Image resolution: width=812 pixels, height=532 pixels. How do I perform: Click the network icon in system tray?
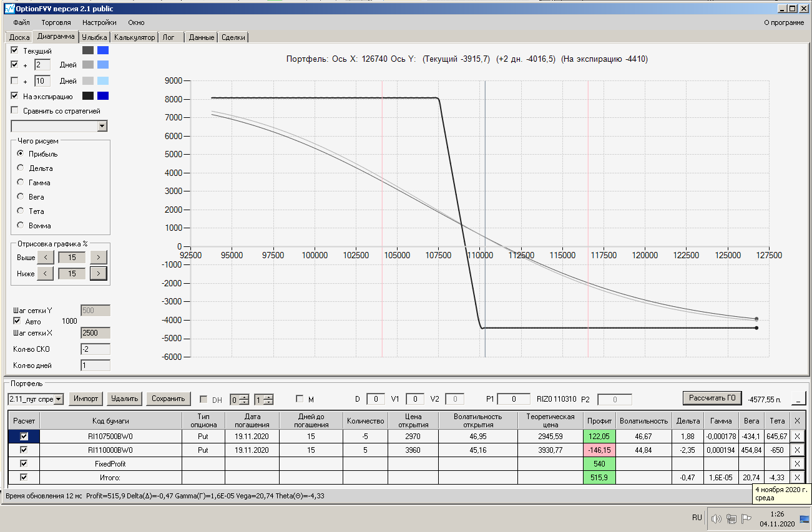pos(731,518)
